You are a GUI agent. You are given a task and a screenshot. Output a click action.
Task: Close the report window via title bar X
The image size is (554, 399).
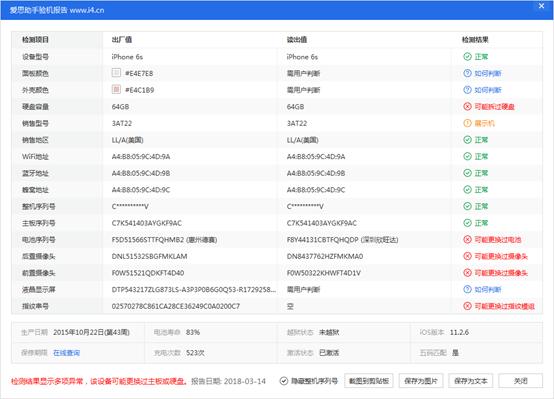click(541, 6)
